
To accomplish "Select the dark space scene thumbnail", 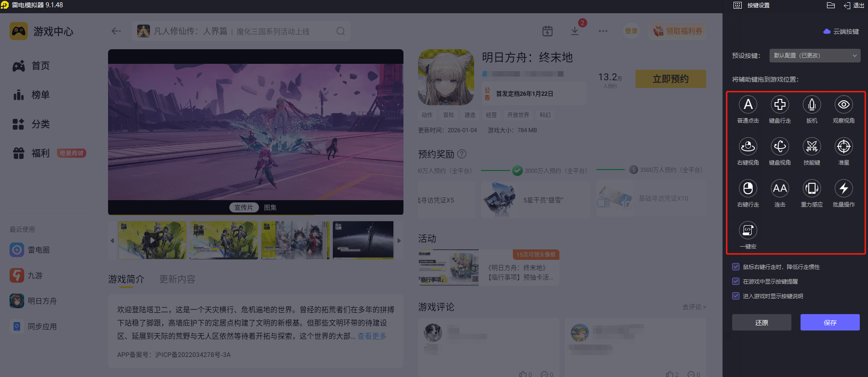I will (x=363, y=240).
